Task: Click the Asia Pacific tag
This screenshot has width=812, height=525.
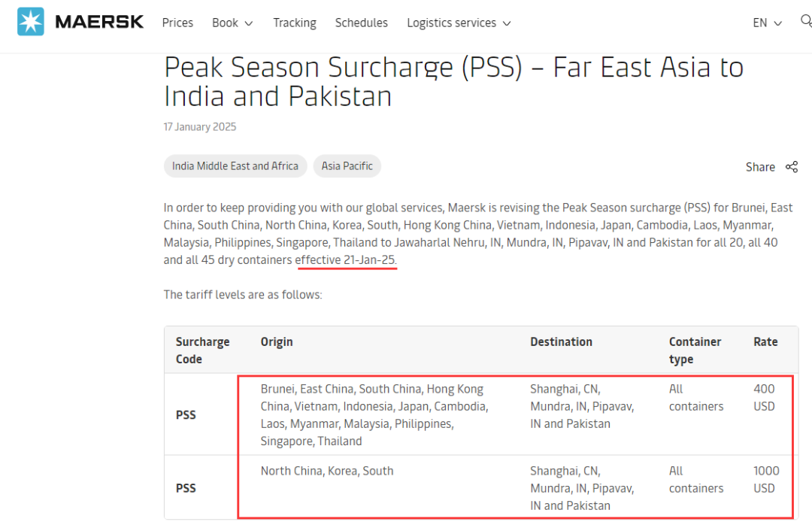Action: point(347,166)
